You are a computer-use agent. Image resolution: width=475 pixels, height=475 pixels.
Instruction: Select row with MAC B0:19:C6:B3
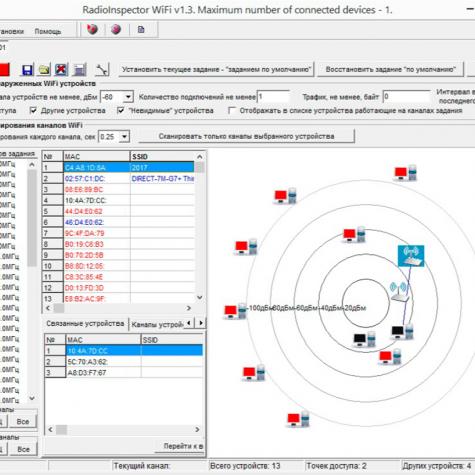[x=119, y=244]
